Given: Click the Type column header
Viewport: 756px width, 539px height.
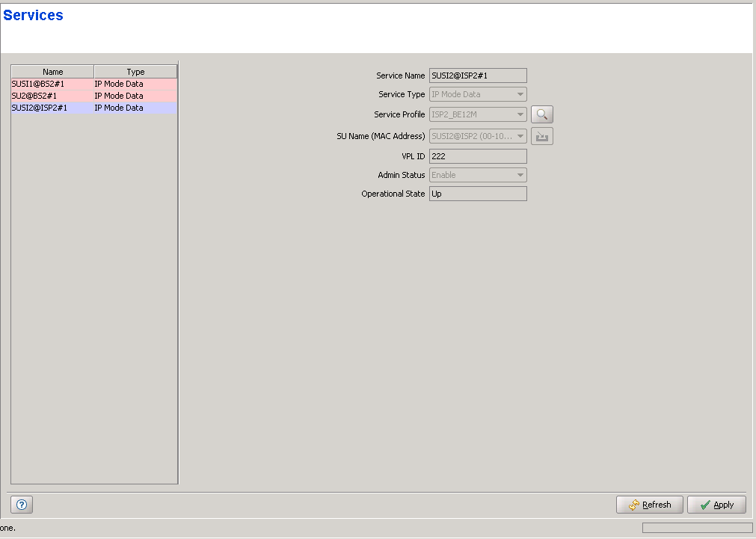Looking at the screenshot, I should tap(135, 72).
